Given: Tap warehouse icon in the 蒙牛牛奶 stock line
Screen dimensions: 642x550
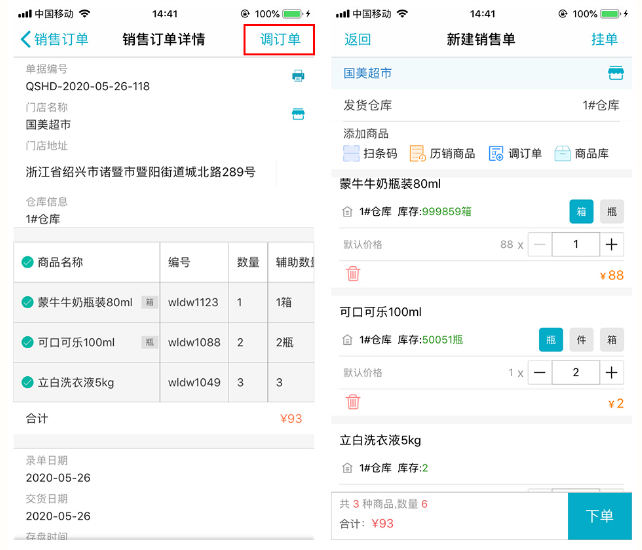Looking at the screenshot, I should 347,212.
